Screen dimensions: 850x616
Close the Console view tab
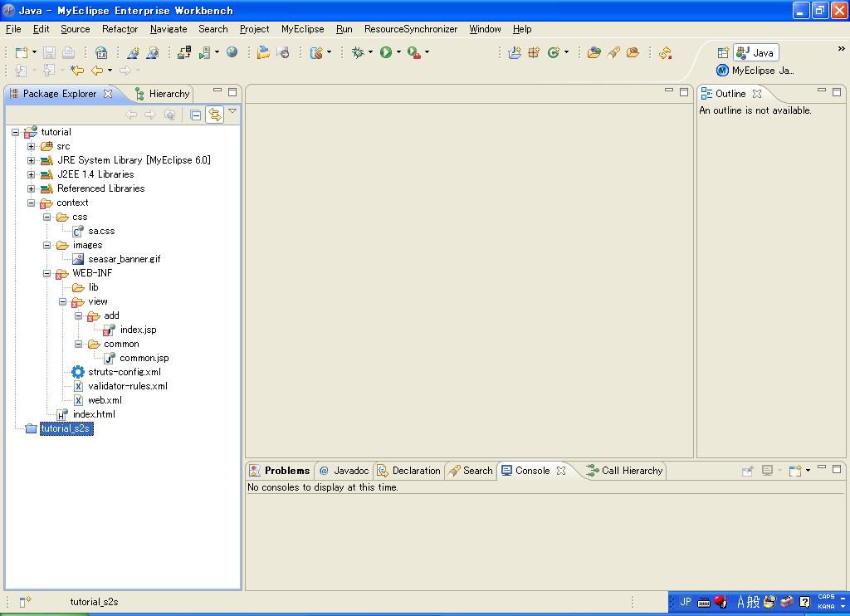[561, 471]
